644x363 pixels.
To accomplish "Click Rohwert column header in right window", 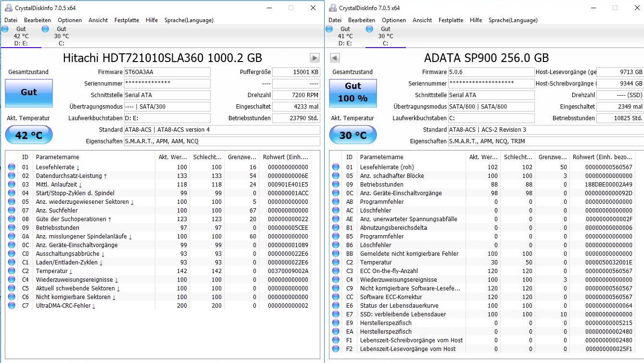I will coord(602,157).
